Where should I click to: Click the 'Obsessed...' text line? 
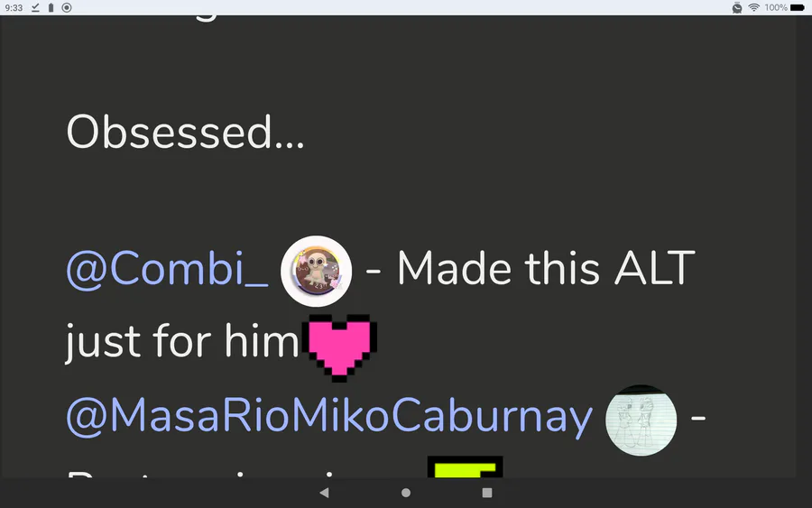tap(185, 133)
